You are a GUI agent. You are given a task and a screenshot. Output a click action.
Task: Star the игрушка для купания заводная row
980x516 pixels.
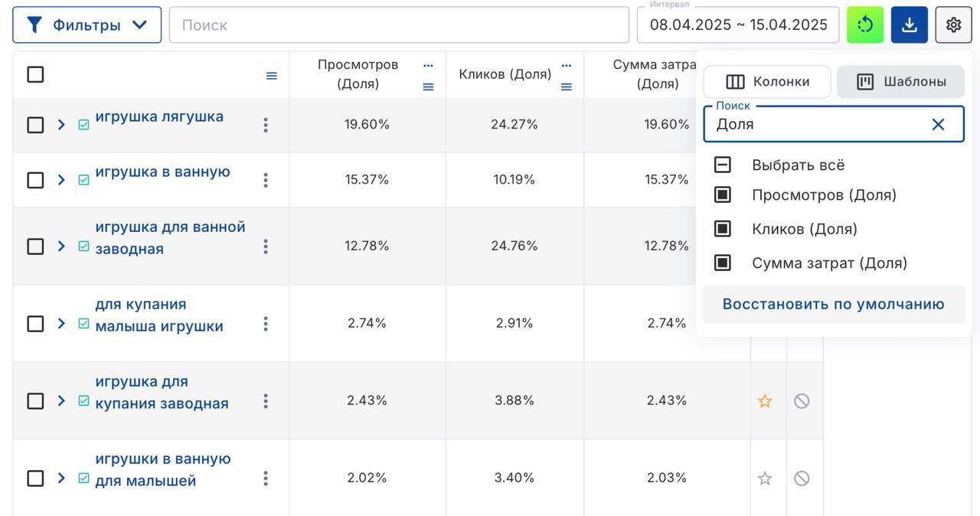[764, 401]
